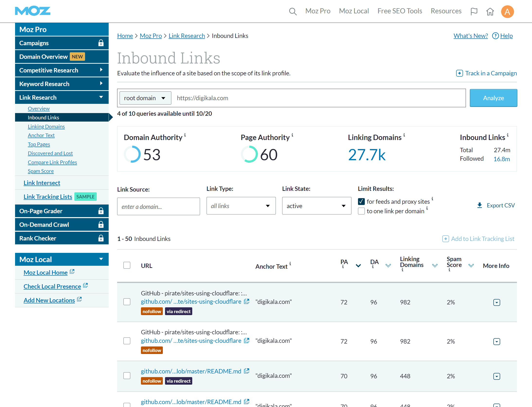Select first cloudflare row with via redirect tag

tap(127, 302)
